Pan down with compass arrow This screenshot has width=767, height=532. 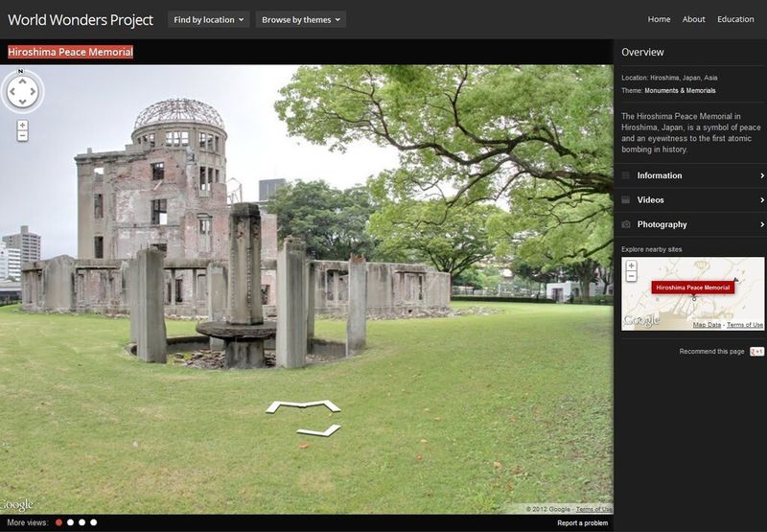(x=22, y=102)
